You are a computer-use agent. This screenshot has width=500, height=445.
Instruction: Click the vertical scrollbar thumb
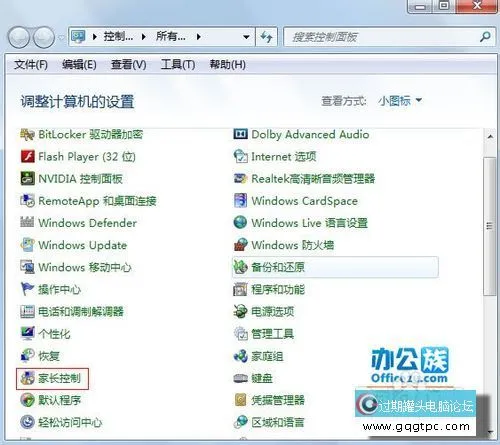tap(489, 226)
